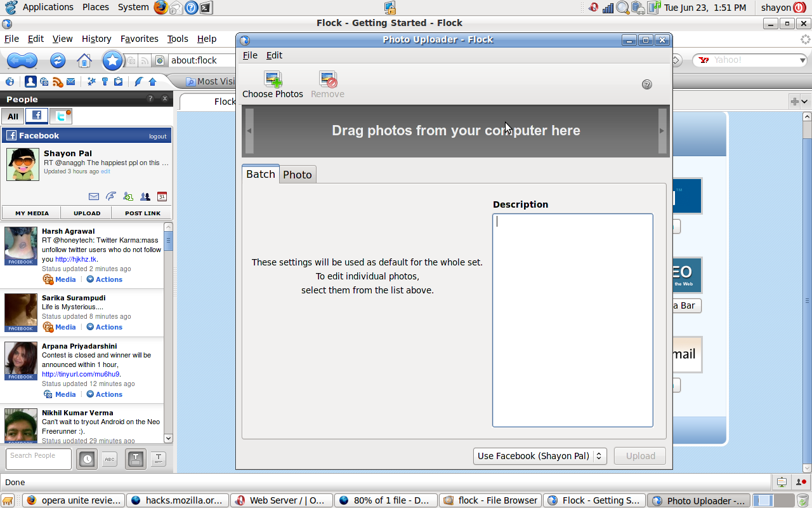Click the Reload page icon
The height and width of the screenshot is (508, 812).
[x=58, y=60]
